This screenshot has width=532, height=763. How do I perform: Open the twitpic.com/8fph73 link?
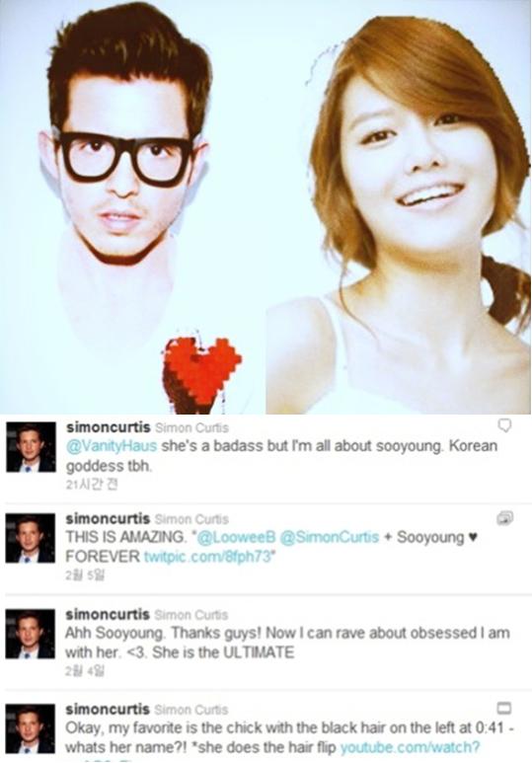point(207,556)
